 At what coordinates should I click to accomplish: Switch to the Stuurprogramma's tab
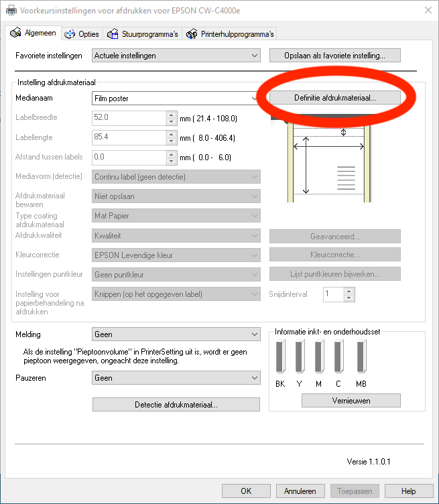(142, 34)
